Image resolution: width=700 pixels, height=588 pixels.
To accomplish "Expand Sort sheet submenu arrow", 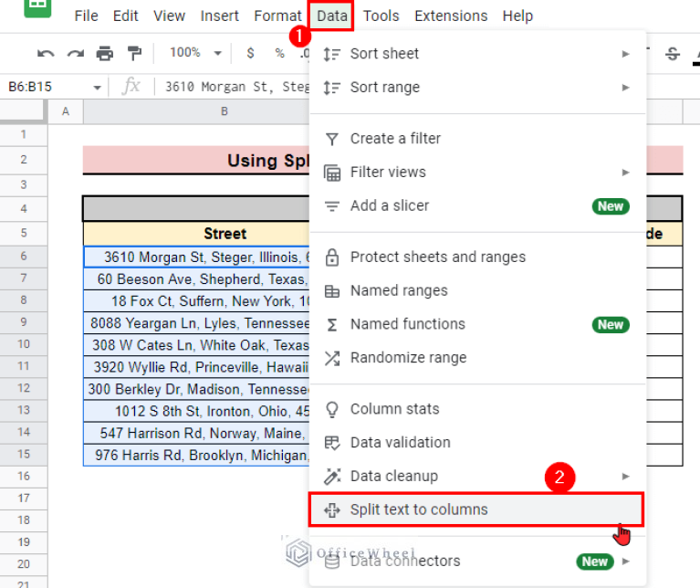I will (626, 54).
